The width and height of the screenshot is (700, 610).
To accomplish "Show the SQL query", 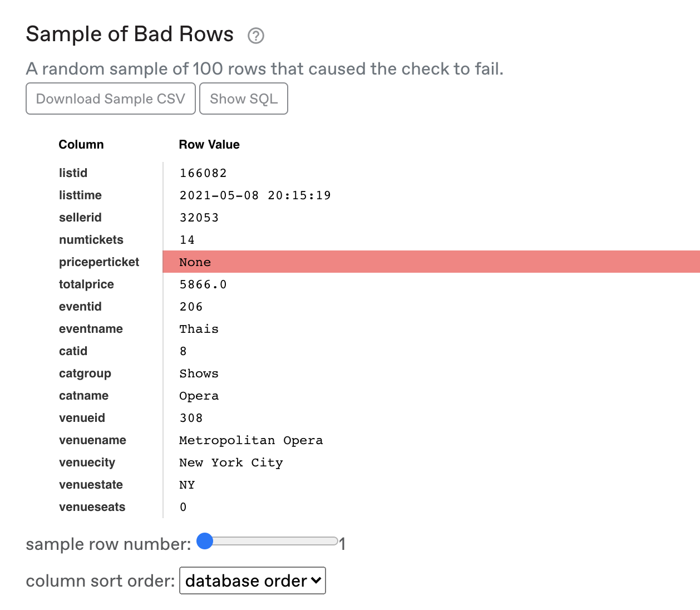I will click(244, 99).
